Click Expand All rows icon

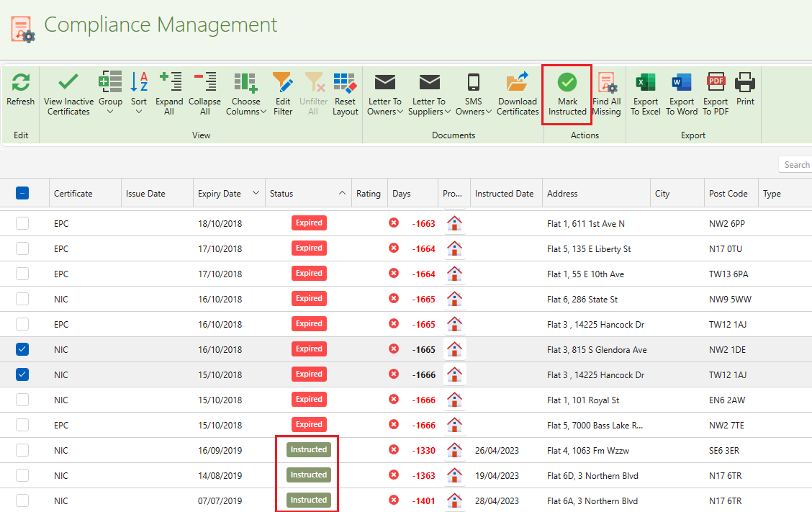point(169,83)
